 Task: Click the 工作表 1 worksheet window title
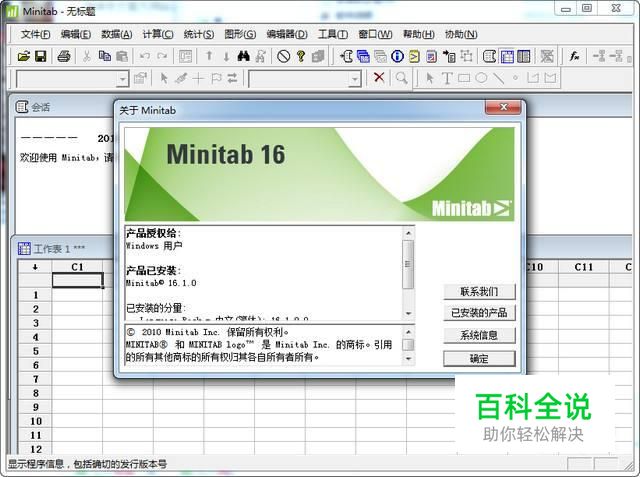tap(60, 248)
